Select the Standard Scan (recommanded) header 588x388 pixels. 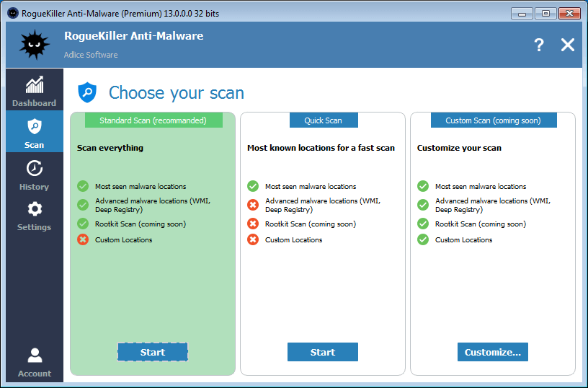153,120
